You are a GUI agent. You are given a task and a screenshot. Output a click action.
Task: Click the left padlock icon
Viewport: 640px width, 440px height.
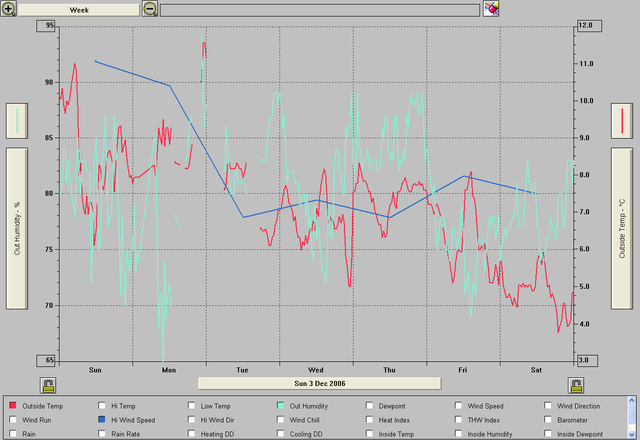point(47,385)
